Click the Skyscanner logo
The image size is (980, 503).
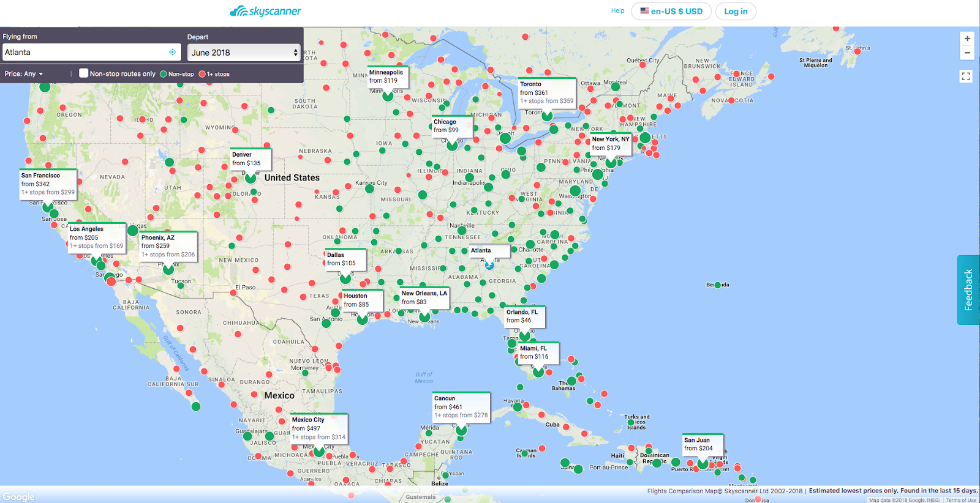coord(265,11)
